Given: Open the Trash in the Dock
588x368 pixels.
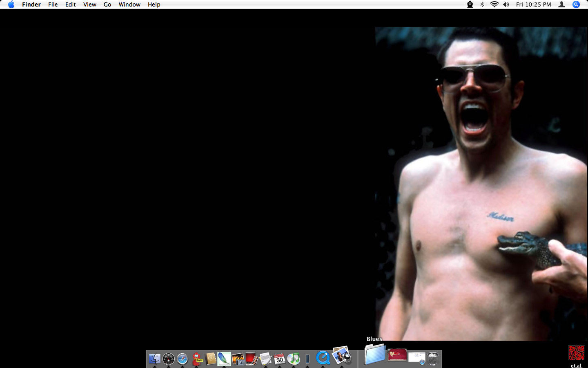Looking at the screenshot, I should pos(433,358).
